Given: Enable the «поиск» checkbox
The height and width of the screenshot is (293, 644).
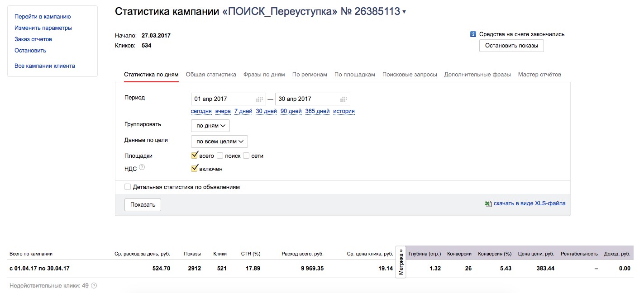Looking at the screenshot, I should (x=220, y=156).
